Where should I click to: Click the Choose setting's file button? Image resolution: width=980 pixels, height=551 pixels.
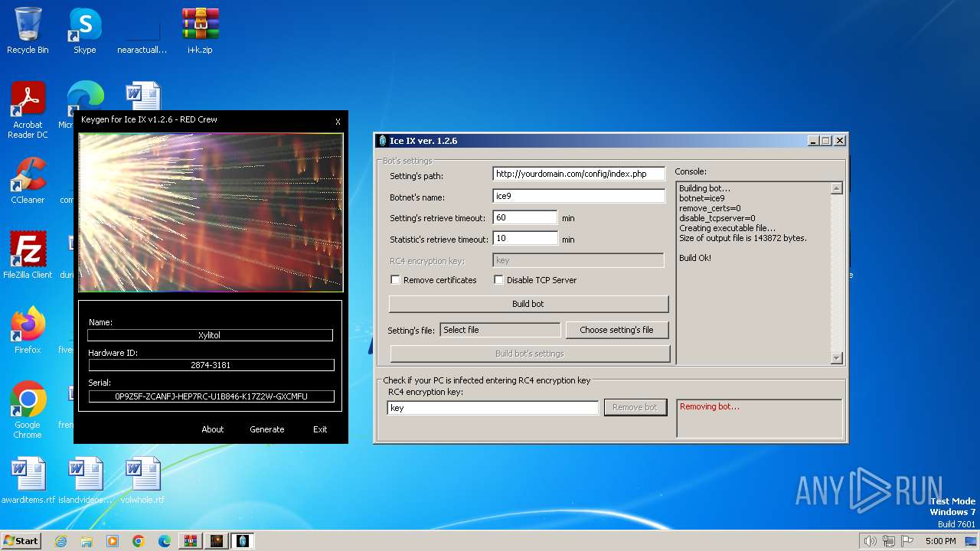616,330
